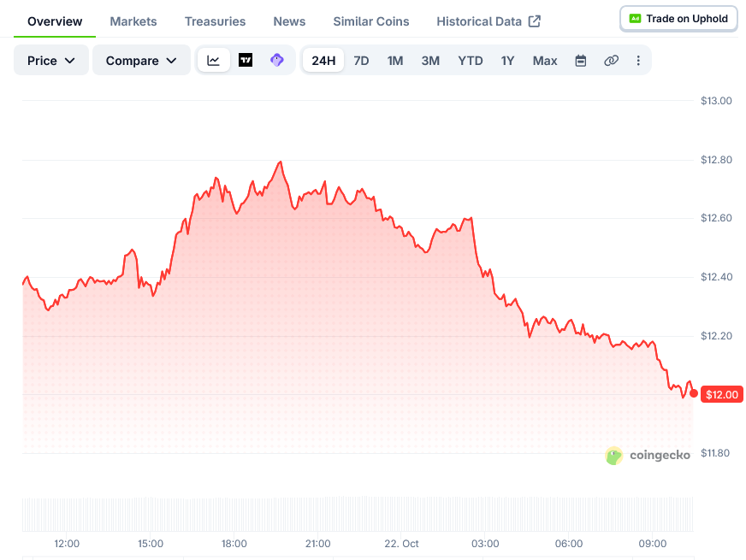Go to the Markets tab
The width and height of the screenshot is (746, 560).
[x=133, y=21]
